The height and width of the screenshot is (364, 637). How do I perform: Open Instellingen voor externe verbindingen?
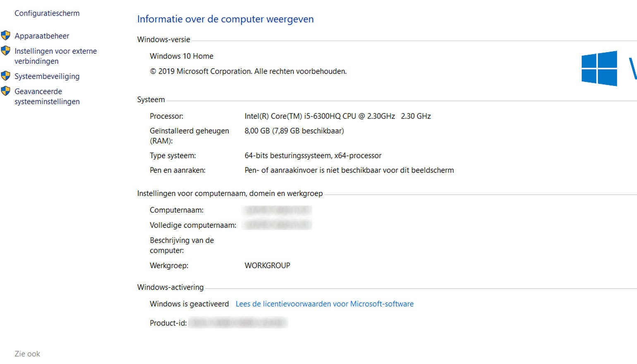click(x=55, y=56)
